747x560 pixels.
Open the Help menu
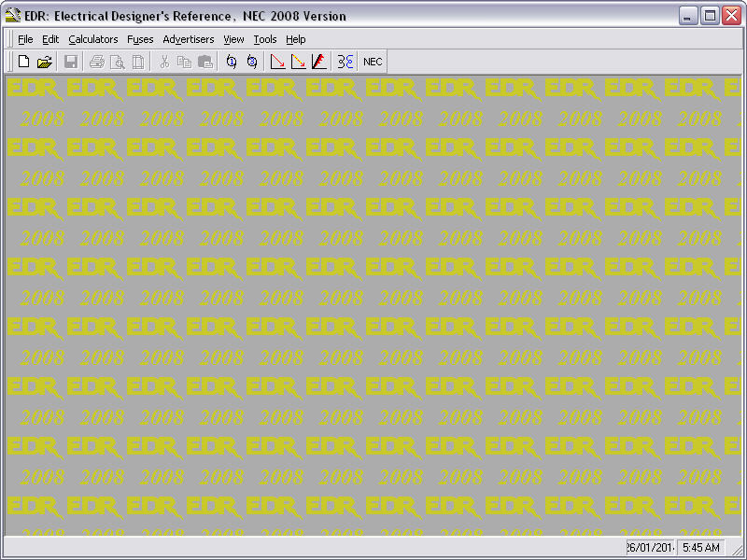click(295, 39)
